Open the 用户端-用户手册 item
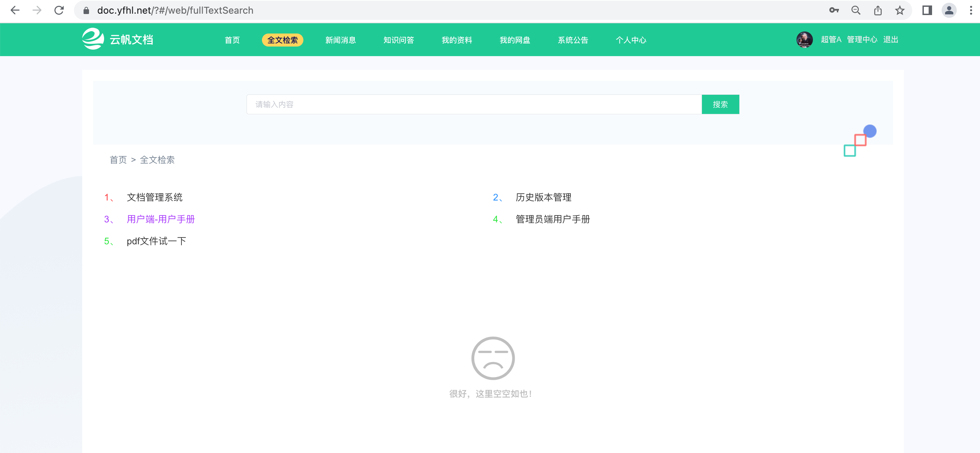 [161, 219]
